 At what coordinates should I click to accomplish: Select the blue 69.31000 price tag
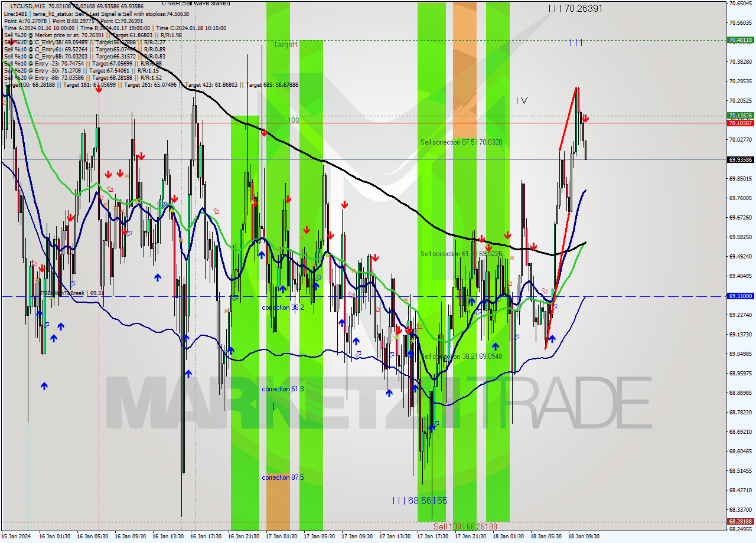coord(741,296)
